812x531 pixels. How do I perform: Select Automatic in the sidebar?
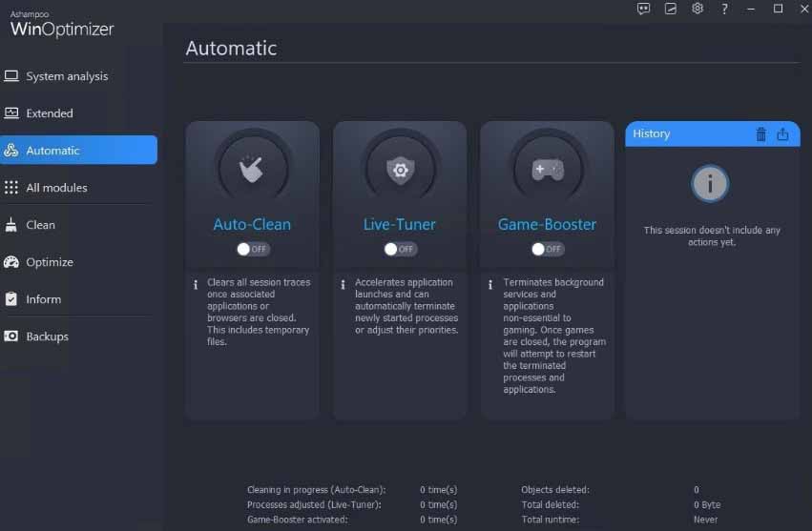pos(77,150)
